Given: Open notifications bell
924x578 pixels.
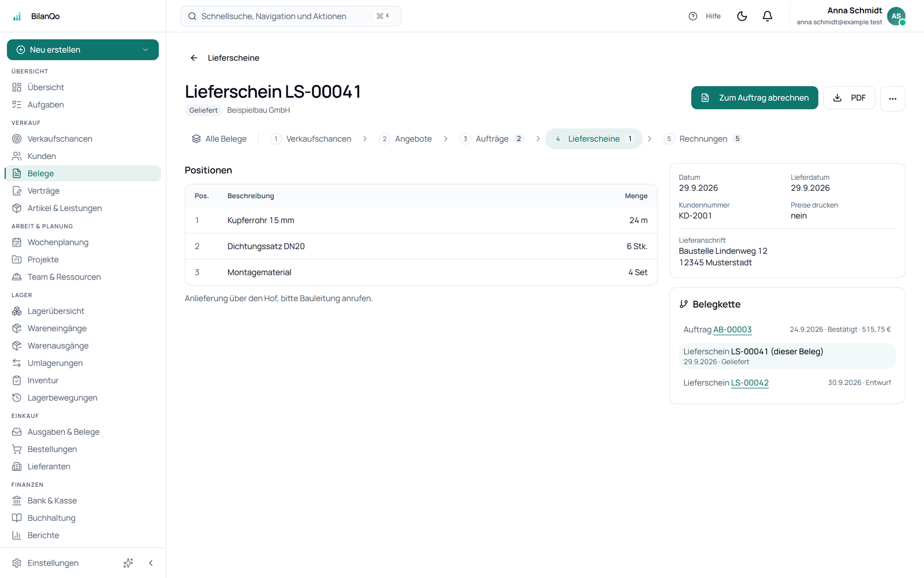Looking at the screenshot, I should 767,16.
